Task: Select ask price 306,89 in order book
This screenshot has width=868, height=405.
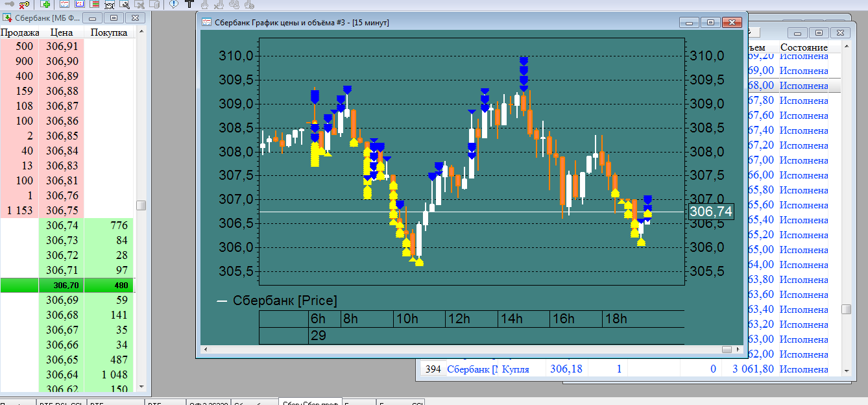Action: click(x=62, y=76)
